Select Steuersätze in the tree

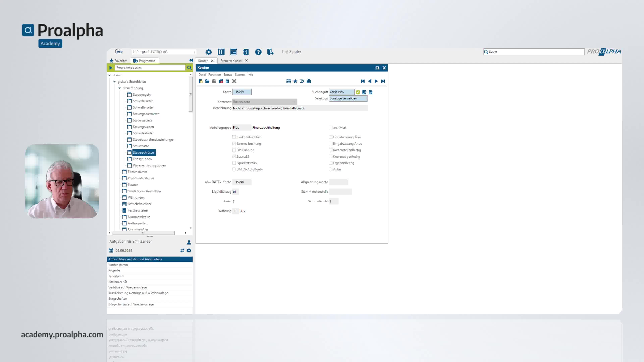141,146
